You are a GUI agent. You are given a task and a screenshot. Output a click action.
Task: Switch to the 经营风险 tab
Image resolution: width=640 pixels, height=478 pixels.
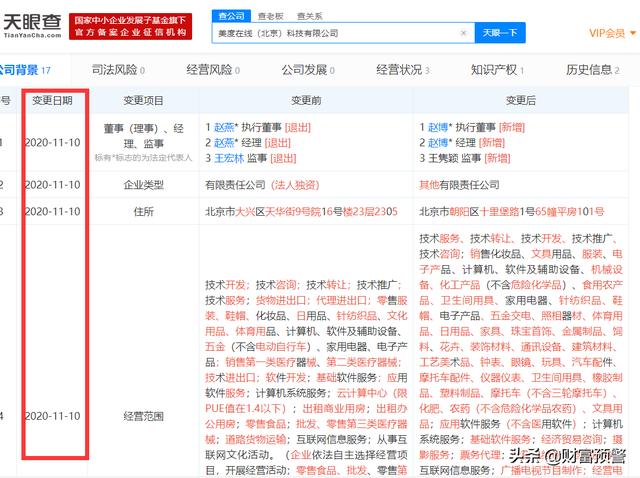tap(213, 70)
